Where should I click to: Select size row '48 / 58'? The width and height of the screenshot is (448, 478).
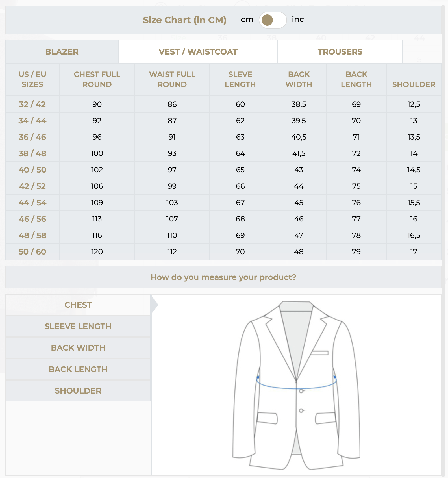pos(223,235)
